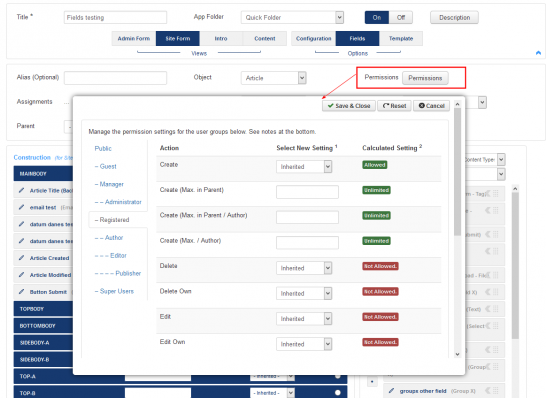Viewport: 546px width, 398px height.
Task: Select the white circle radio in TOP-B row
Action: (337, 393)
